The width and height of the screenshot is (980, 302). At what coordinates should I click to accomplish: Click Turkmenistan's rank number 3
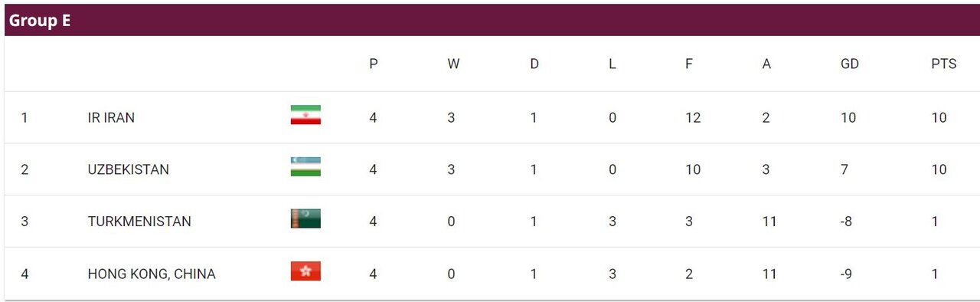pos(24,222)
